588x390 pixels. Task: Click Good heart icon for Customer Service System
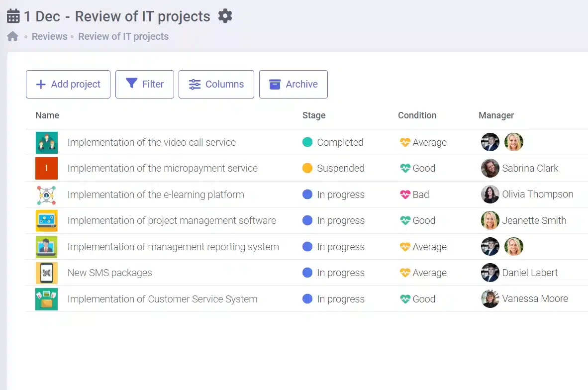(405, 299)
